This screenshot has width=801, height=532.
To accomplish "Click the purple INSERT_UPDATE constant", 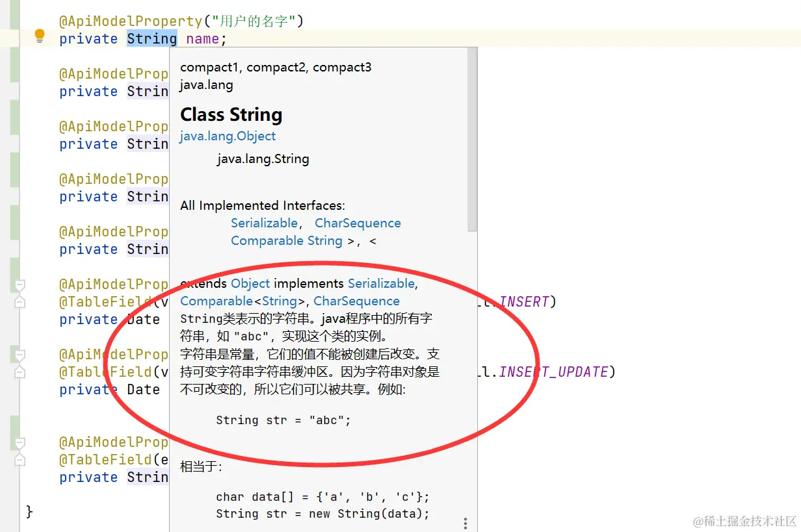I will (x=553, y=372).
